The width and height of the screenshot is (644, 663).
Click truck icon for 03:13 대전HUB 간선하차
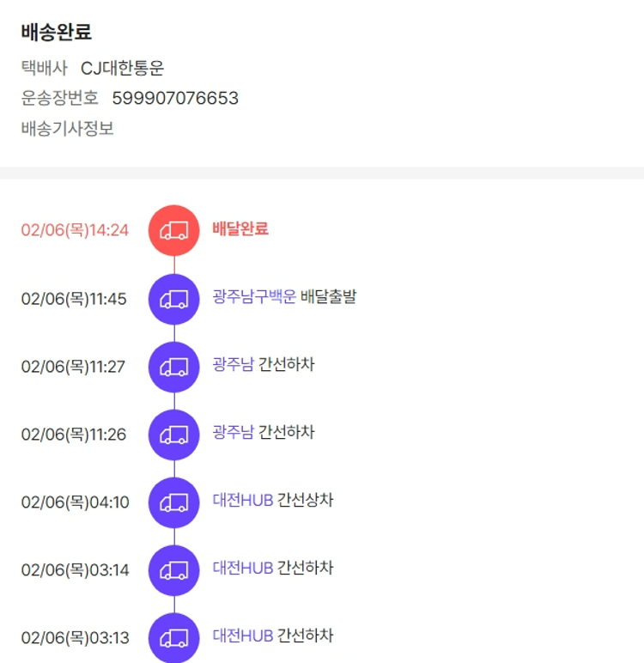(x=173, y=638)
